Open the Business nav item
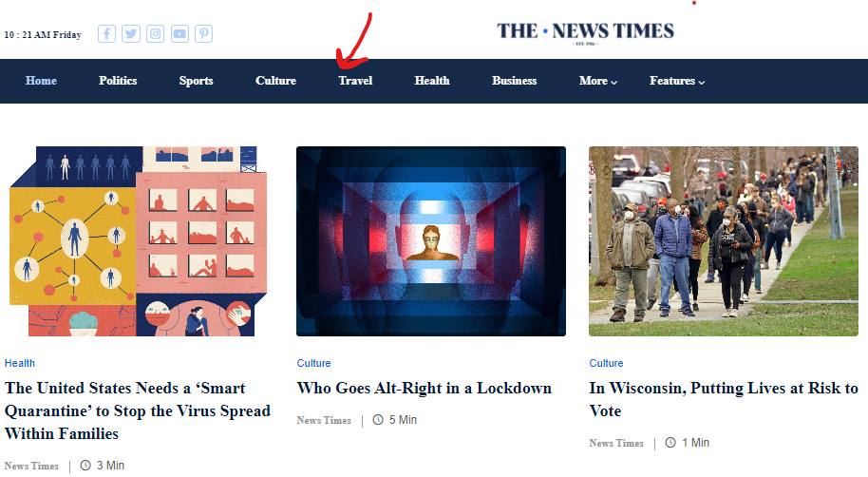Viewport: 868px width, 477px height. (515, 81)
